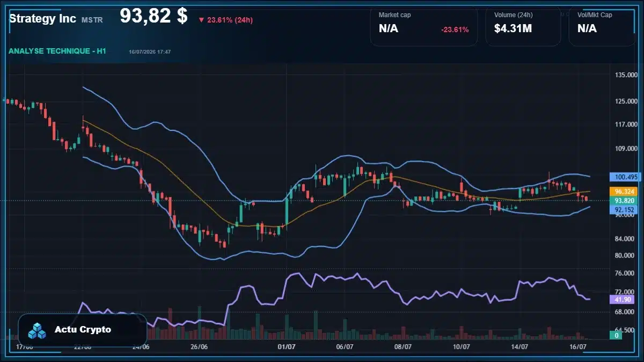
Task: Click the 135.000 price axis label
Action: 626,75
